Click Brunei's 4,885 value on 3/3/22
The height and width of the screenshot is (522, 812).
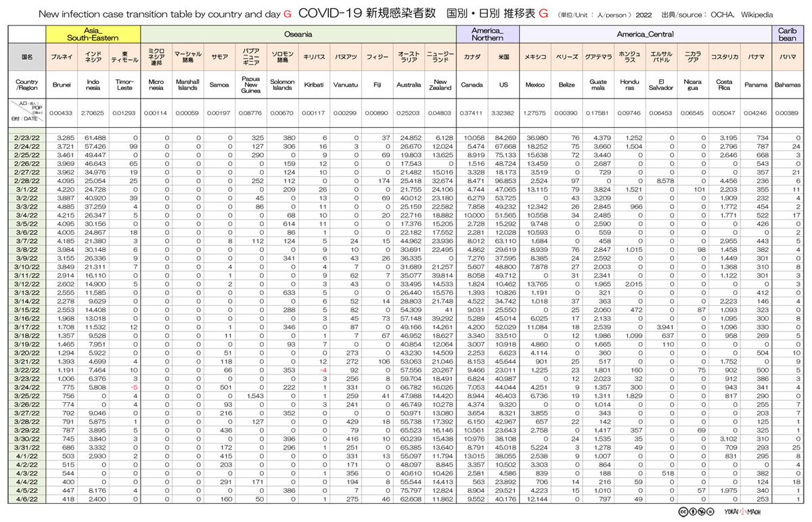65,206
